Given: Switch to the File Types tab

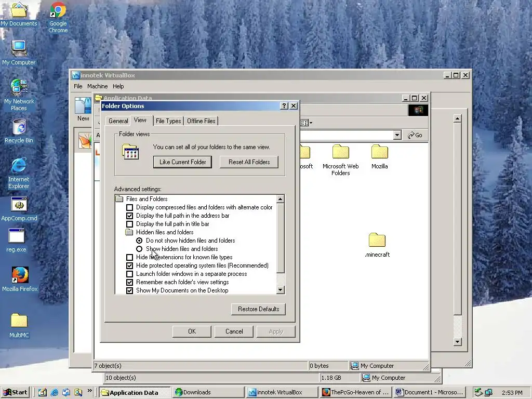Looking at the screenshot, I should (168, 121).
